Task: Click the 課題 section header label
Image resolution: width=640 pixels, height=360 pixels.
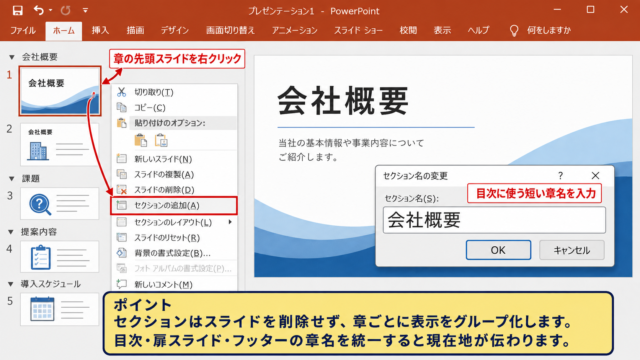Action: click(31, 179)
